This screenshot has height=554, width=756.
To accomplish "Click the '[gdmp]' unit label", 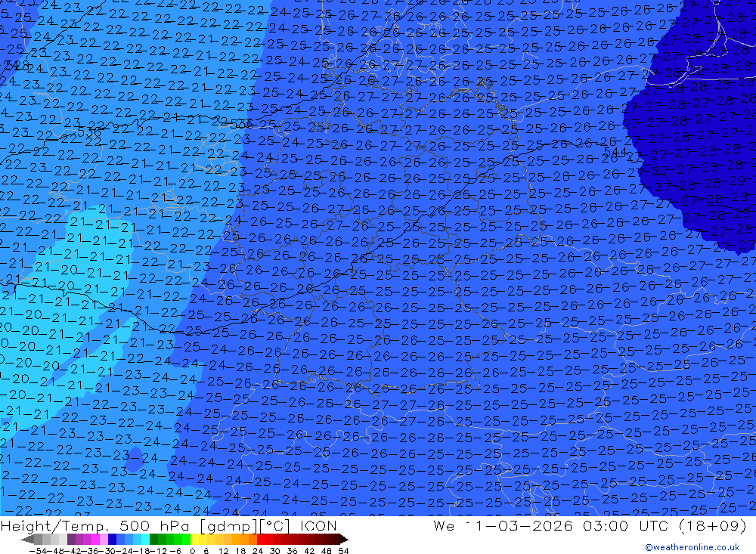I will point(228,527).
